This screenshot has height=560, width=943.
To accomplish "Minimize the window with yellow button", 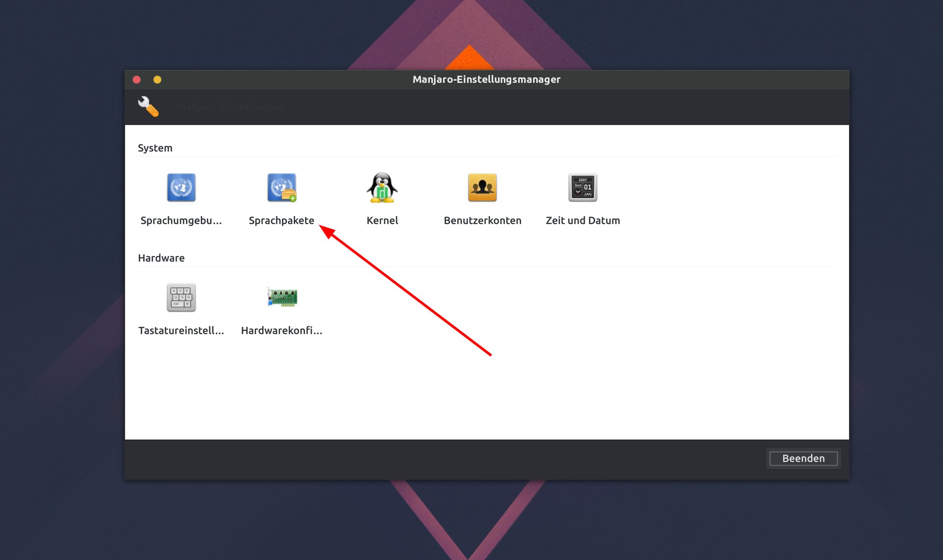I will coord(157,80).
